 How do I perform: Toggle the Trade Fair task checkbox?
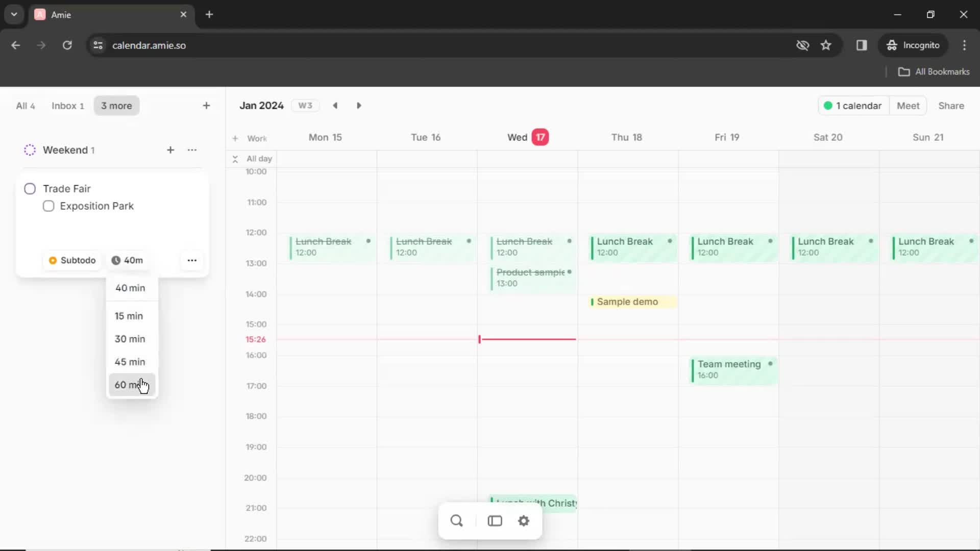(30, 188)
